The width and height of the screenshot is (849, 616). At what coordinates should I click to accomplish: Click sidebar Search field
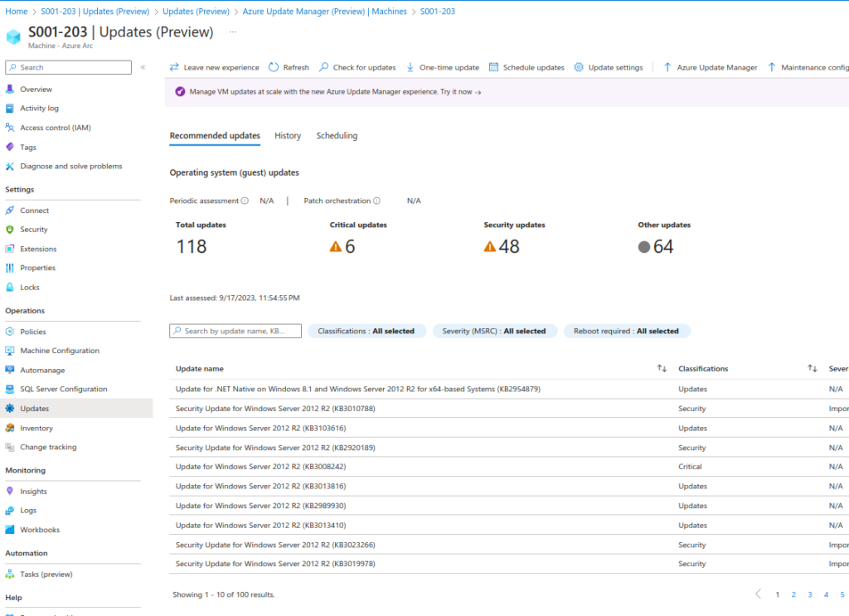[68, 68]
